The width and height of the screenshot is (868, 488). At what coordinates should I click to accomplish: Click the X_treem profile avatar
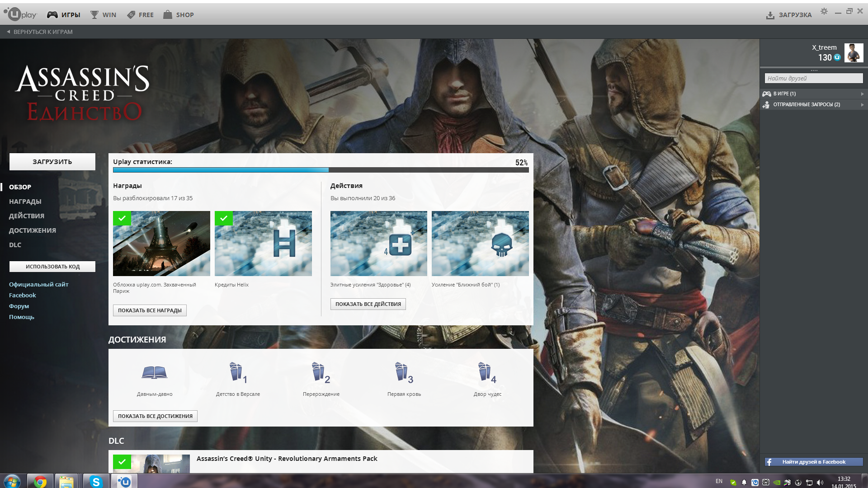click(854, 53)
